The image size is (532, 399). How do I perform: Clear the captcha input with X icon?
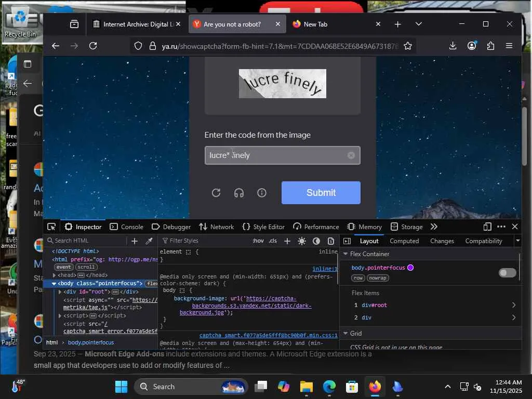[351, 155]
